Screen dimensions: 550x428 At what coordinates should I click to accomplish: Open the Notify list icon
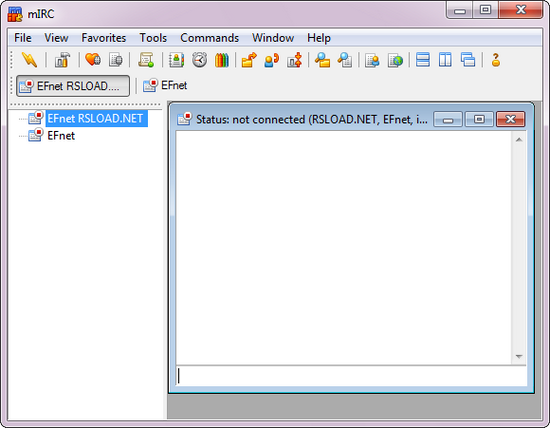pyautogui.click(x=372, y=60)
